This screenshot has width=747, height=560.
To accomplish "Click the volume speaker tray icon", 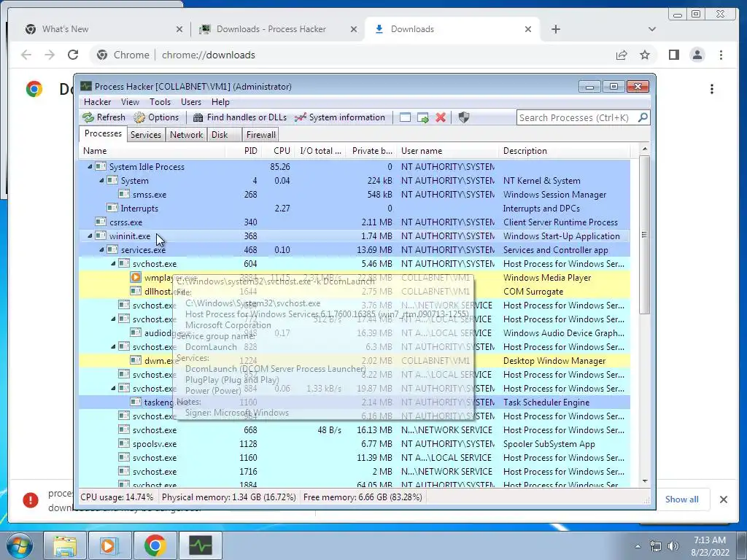I will 673,546.
